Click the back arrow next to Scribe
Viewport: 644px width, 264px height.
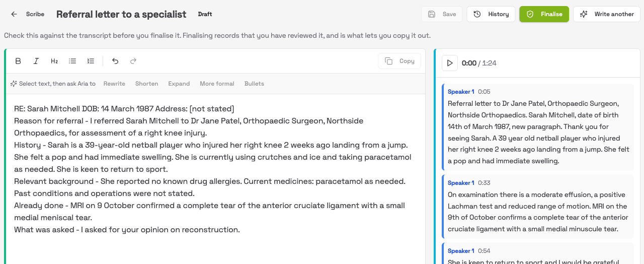click(x=14, y=14)
